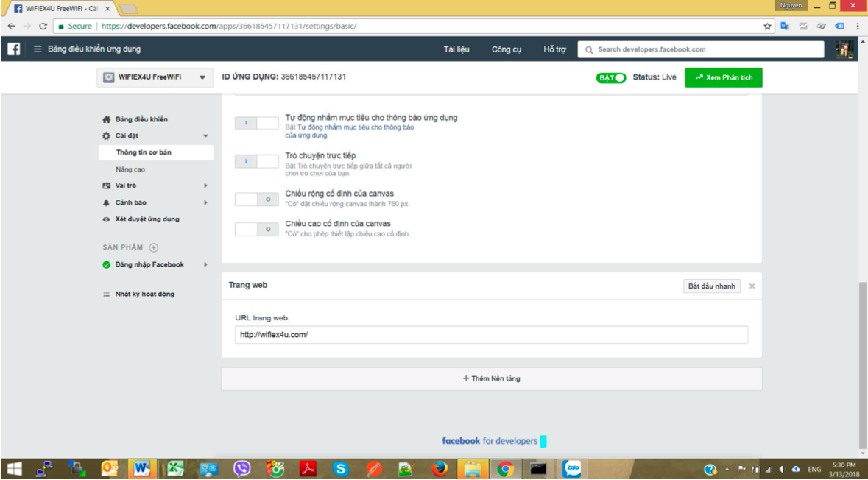This screenshot has width=868, height=480.
Task: Select Thông tin cơ bản in sidebar
Action: tap(156, 153)
